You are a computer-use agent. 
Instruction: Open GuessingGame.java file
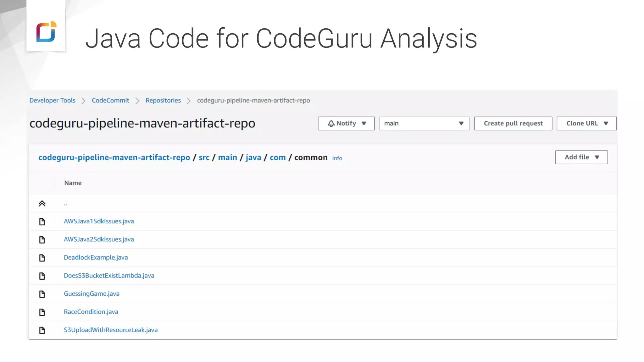pos(92,294)
